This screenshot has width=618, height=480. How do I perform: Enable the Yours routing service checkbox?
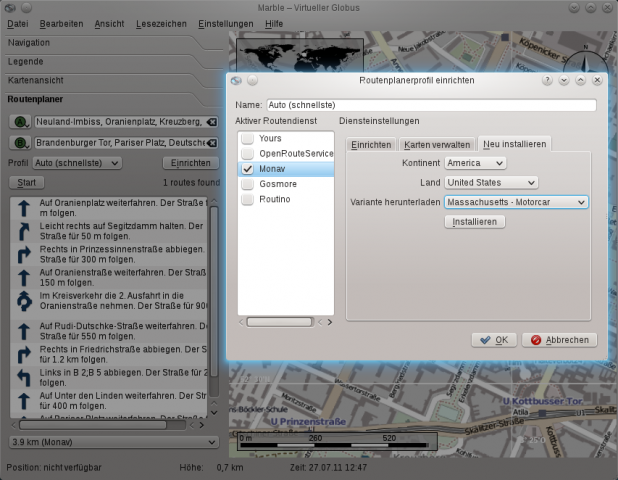coord(247,138)
